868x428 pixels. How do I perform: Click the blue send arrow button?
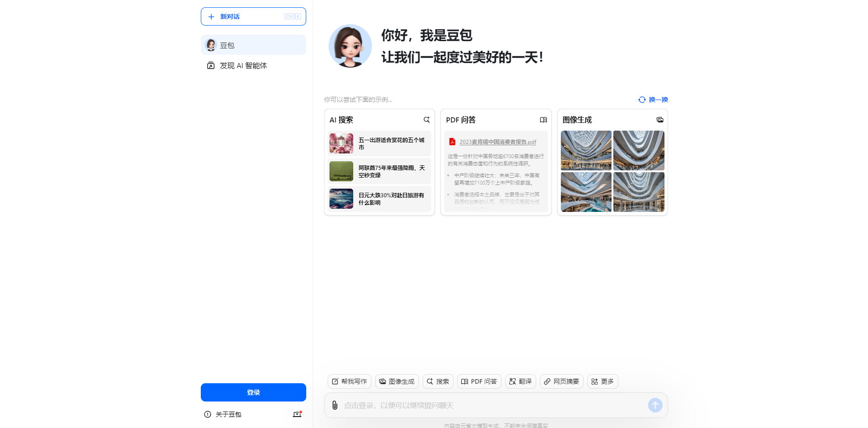pos(655,405)
